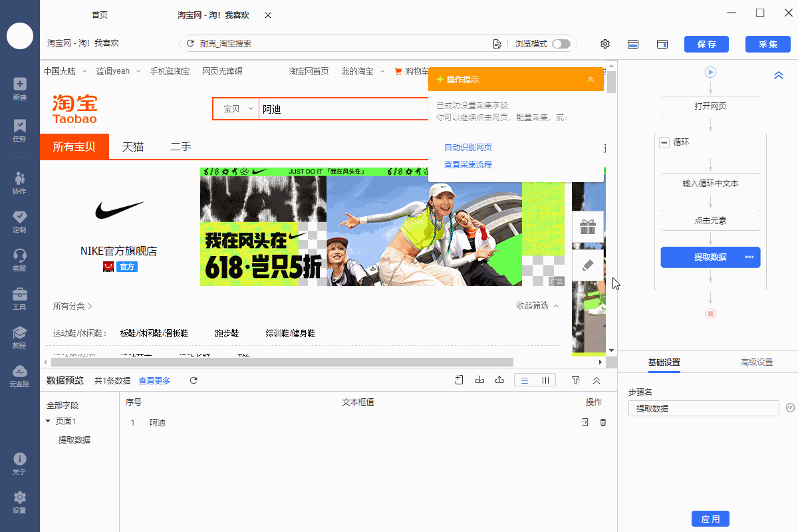The image size is (798, 532).
Task: Switch to 基础设置 basic settings tab
Action: (664, 362)
